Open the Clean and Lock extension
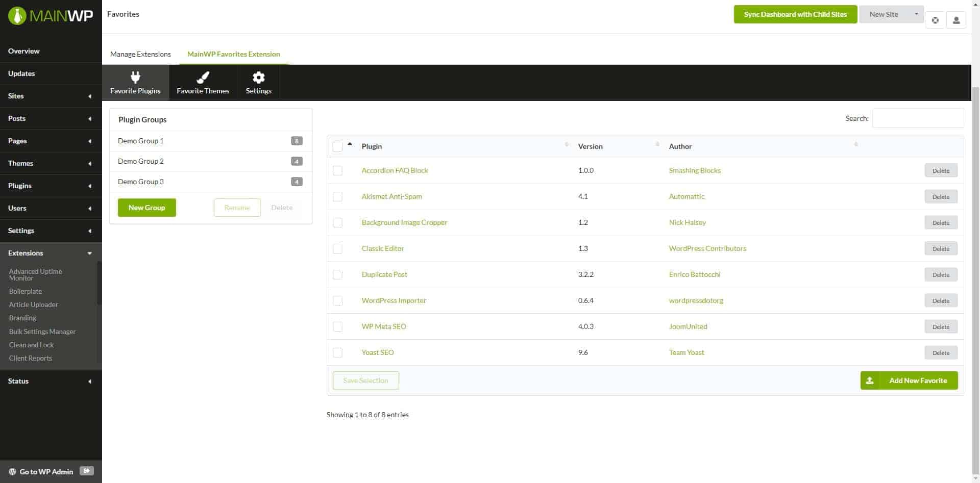The height and width of the screenshot is (483, 980). [31, 345]
